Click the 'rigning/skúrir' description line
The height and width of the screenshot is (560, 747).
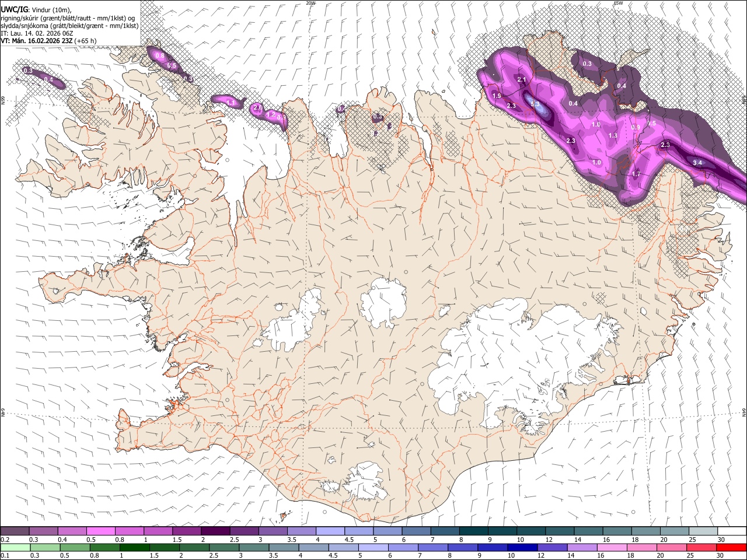68,18
